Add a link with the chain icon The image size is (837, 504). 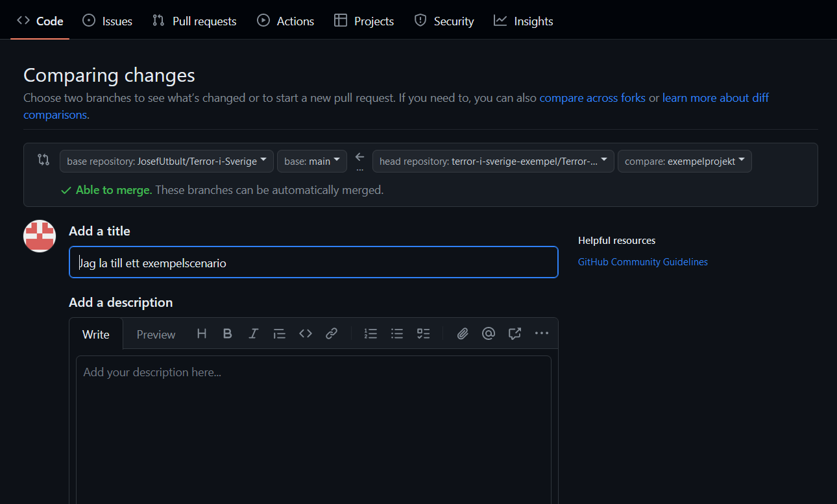pyautogui.click(x=332, y=333)
